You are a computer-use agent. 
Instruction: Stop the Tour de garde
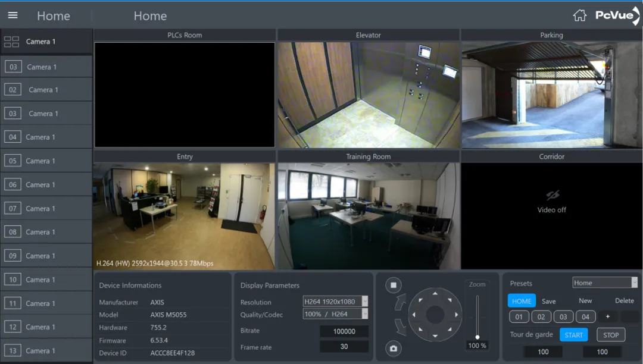611,335
